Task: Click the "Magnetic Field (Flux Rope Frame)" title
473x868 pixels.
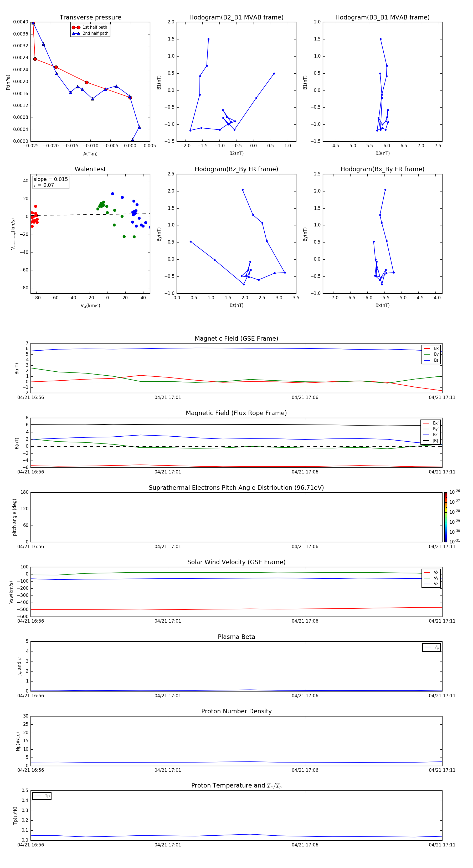Action: [x=236, y=413]
